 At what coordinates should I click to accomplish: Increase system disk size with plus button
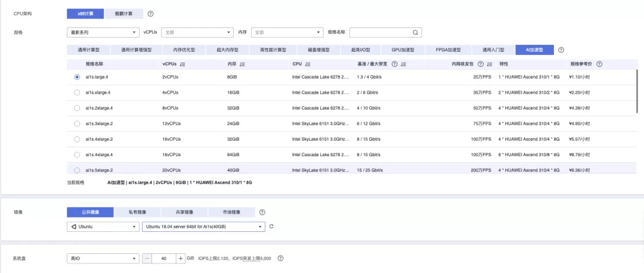[181, 258]
